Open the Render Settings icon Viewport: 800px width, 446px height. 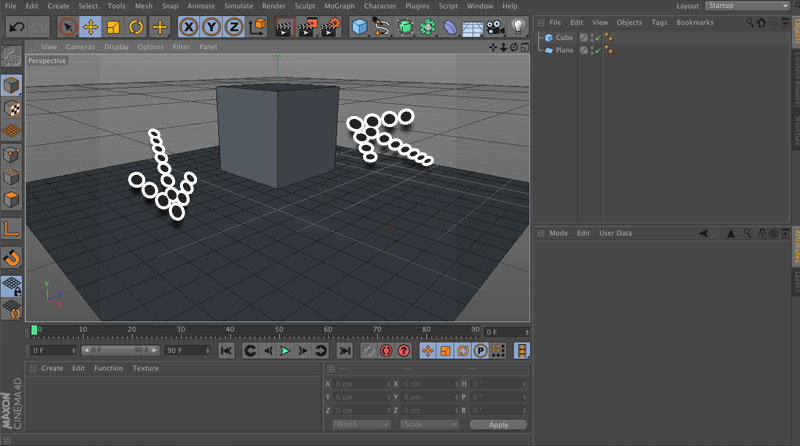tap(331, 27)
